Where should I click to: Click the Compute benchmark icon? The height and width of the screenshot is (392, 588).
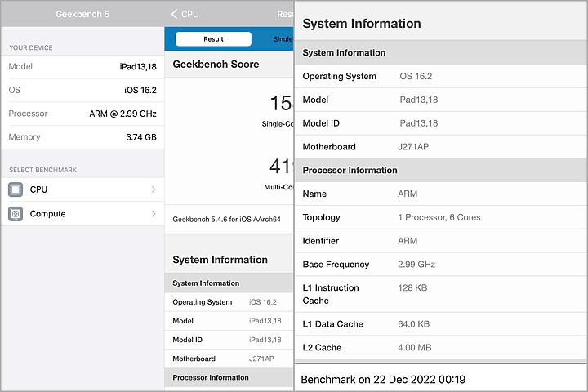pos(16,214)
